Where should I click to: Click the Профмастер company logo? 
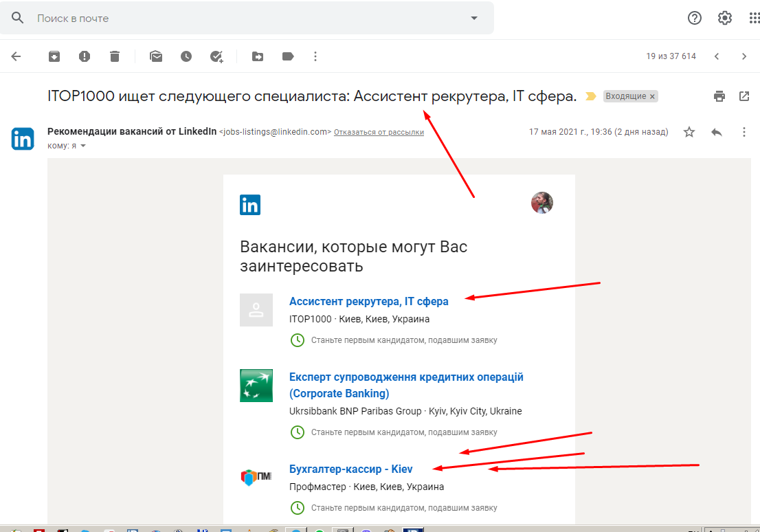click(x=256, y=477)
